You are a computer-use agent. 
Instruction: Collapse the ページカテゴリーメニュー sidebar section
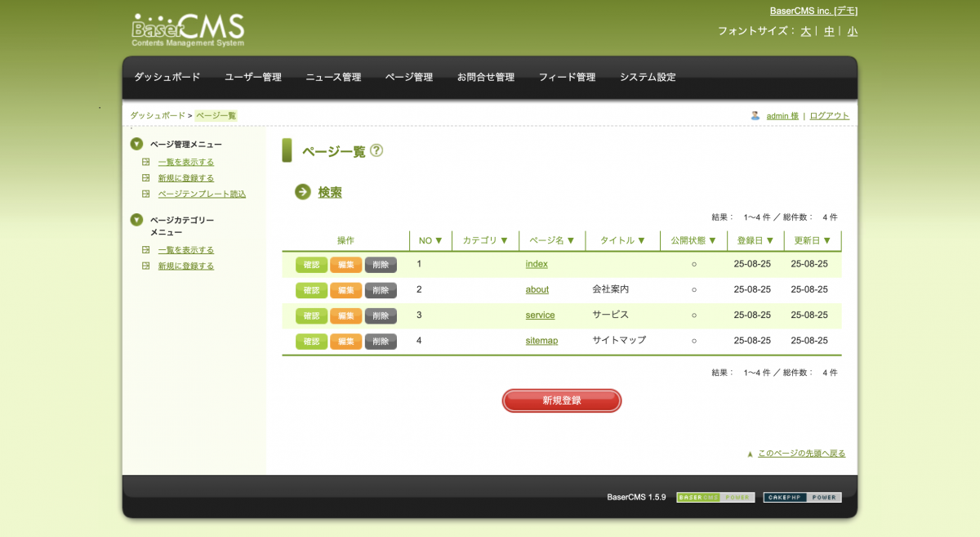(x=136, y=220)
